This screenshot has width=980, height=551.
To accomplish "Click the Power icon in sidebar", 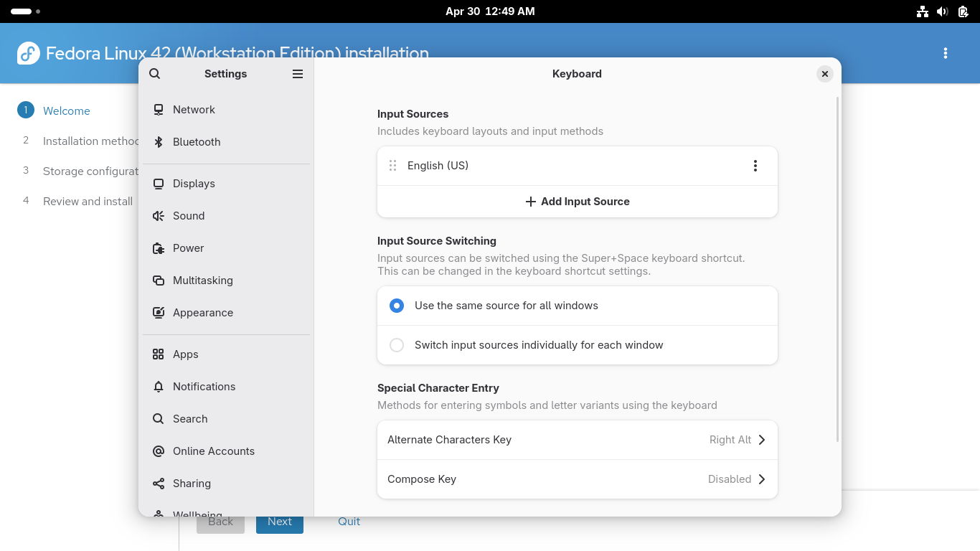I will [159, 248].
